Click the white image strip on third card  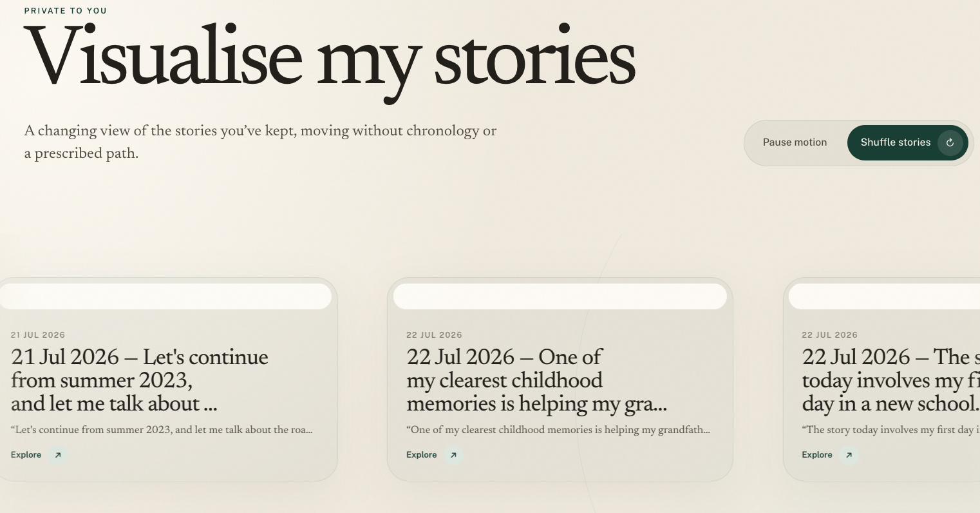[885, 296]
